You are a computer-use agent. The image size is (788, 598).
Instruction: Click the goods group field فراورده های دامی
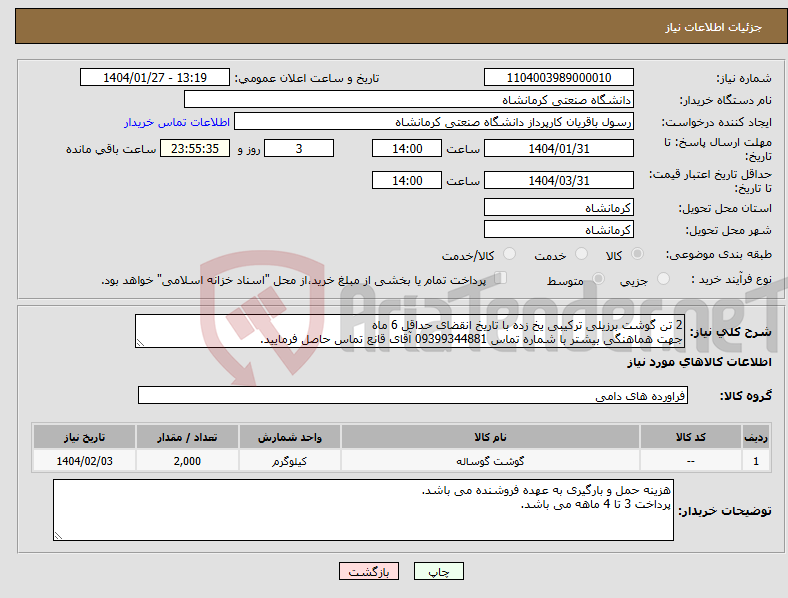tap(413, 395)
